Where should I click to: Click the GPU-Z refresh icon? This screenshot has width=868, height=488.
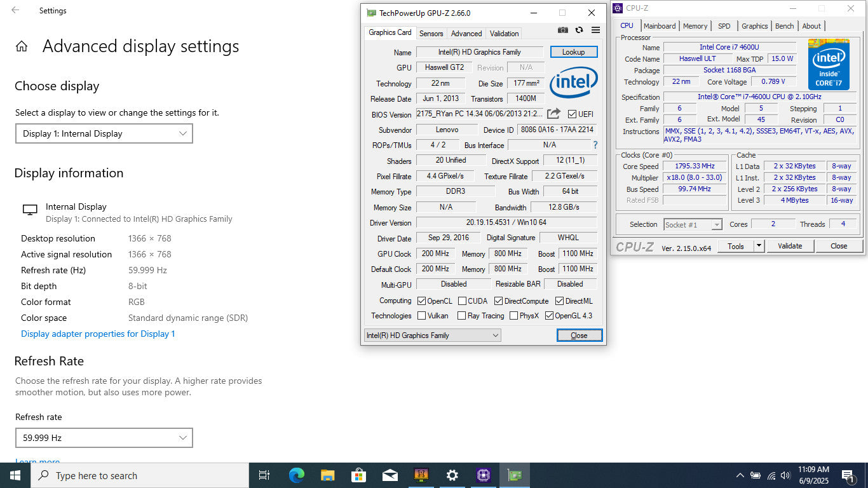pos(579,30)
